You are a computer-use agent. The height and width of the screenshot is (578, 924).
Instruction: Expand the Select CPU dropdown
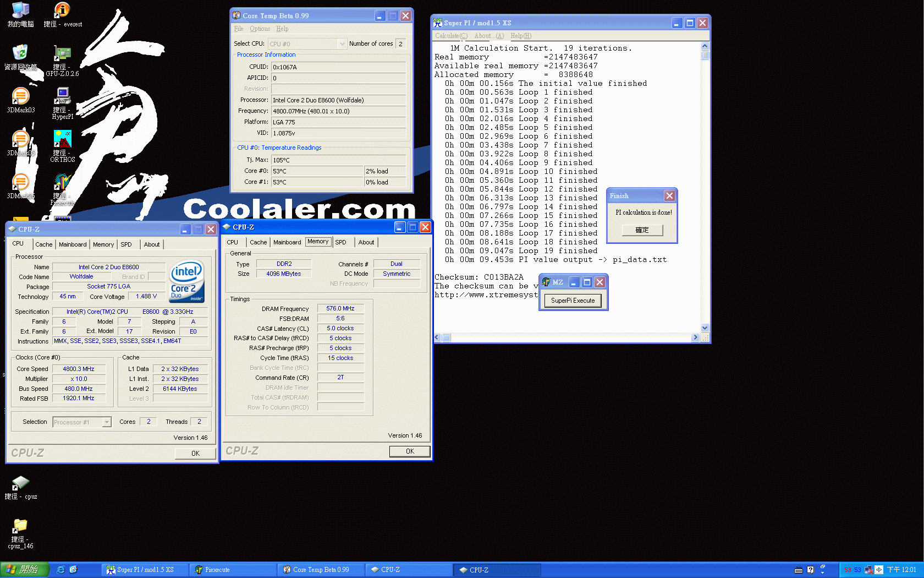pos(342,43)
